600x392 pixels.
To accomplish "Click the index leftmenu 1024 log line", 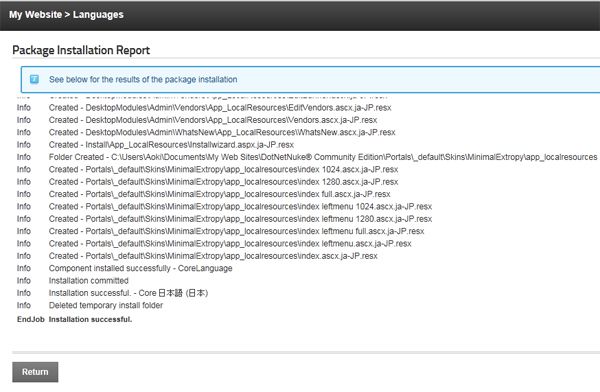I will click(240, 206).
